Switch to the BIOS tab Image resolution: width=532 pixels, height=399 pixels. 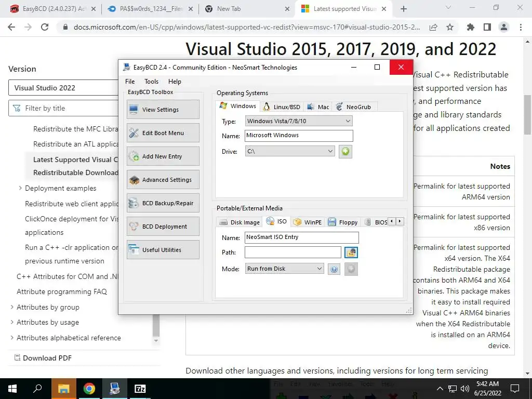pos(376,222)
